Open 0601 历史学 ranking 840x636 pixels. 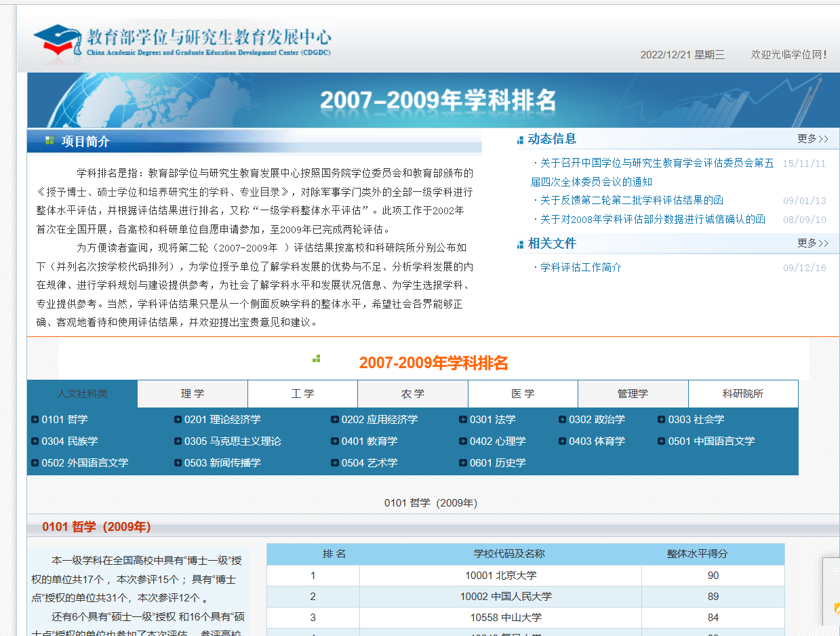pyautogui.click(x=498, y=463)
